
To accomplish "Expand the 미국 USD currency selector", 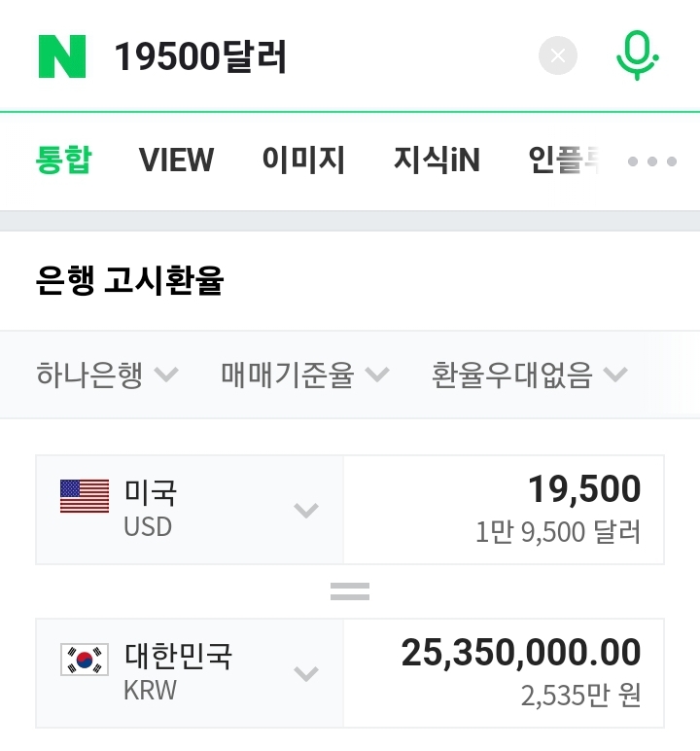I will click(305, 510).
